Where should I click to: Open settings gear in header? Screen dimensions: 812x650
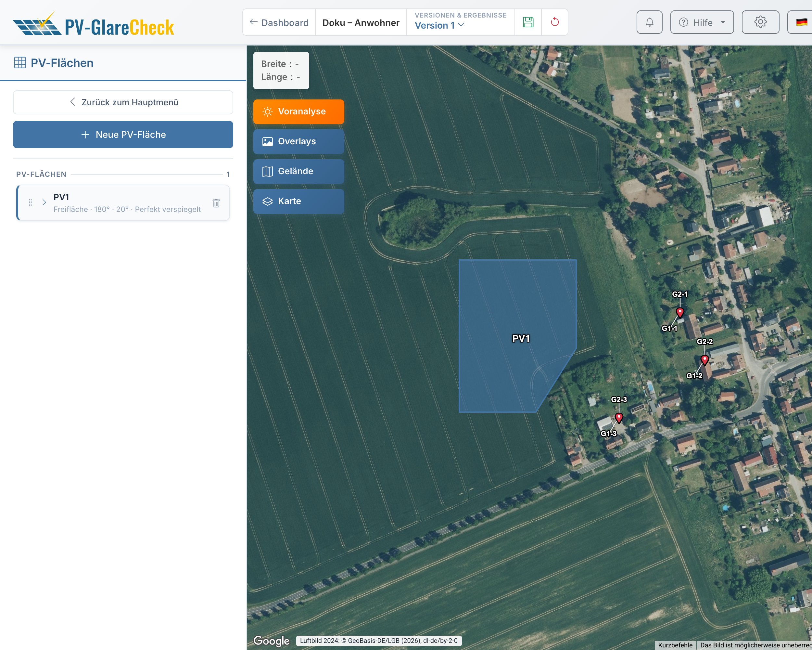tap(760, 22)
